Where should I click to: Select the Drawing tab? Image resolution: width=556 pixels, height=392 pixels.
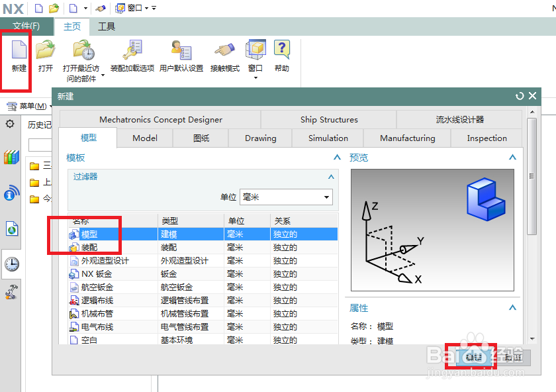(260, 138)
